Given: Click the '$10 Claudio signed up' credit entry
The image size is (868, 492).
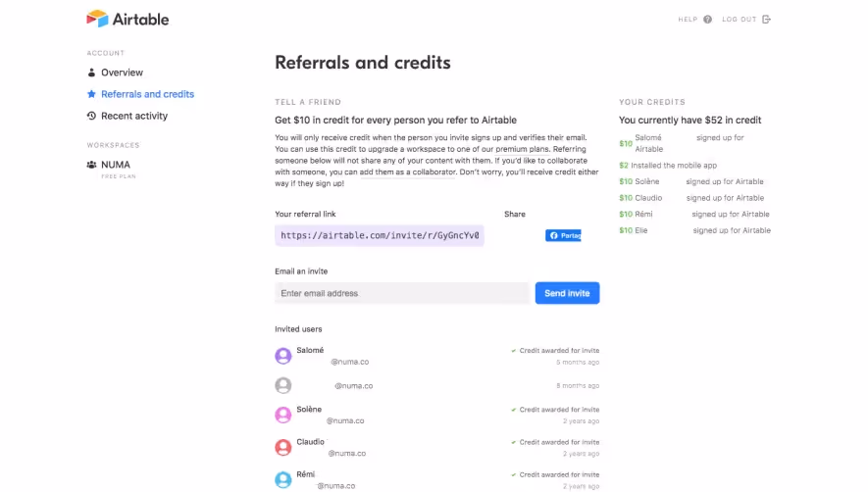Looking at the screenshot, I should [x=691, y=198].
